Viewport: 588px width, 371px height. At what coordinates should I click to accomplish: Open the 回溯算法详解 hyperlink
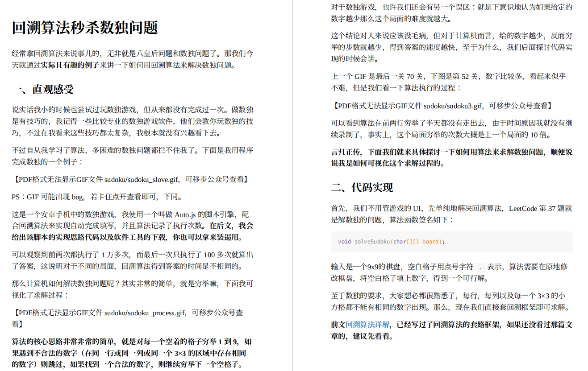click(367, 324)
